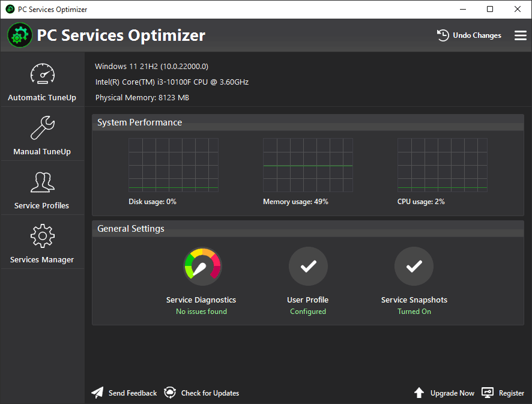
Task: Go to Service Profiles label
Action: tap(42, 205)
